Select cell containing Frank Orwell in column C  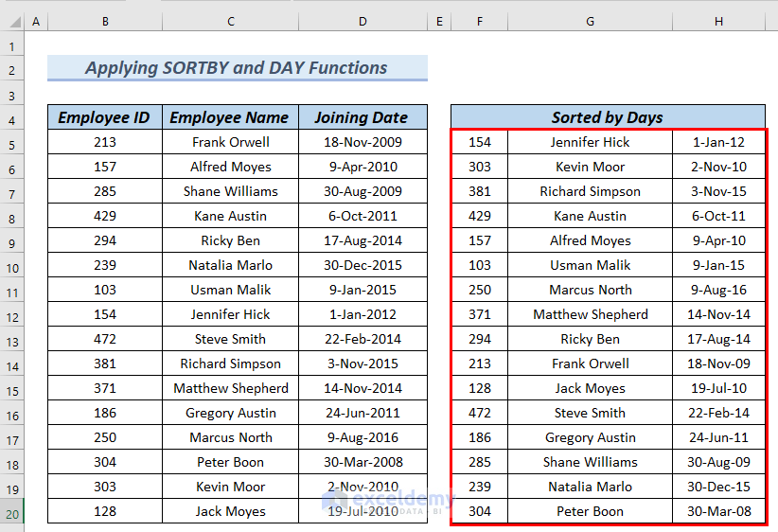[x=230, y=142]
